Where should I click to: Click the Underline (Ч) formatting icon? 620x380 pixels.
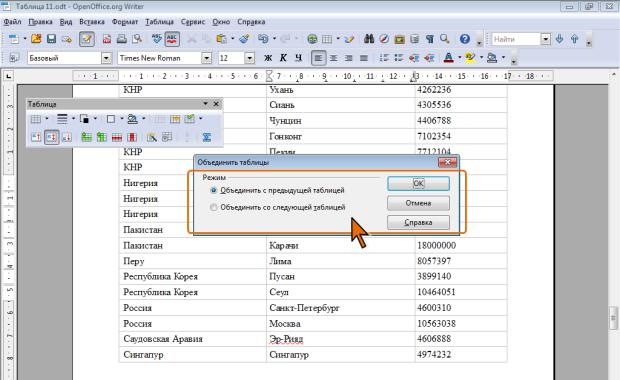[x=299, y=58]
